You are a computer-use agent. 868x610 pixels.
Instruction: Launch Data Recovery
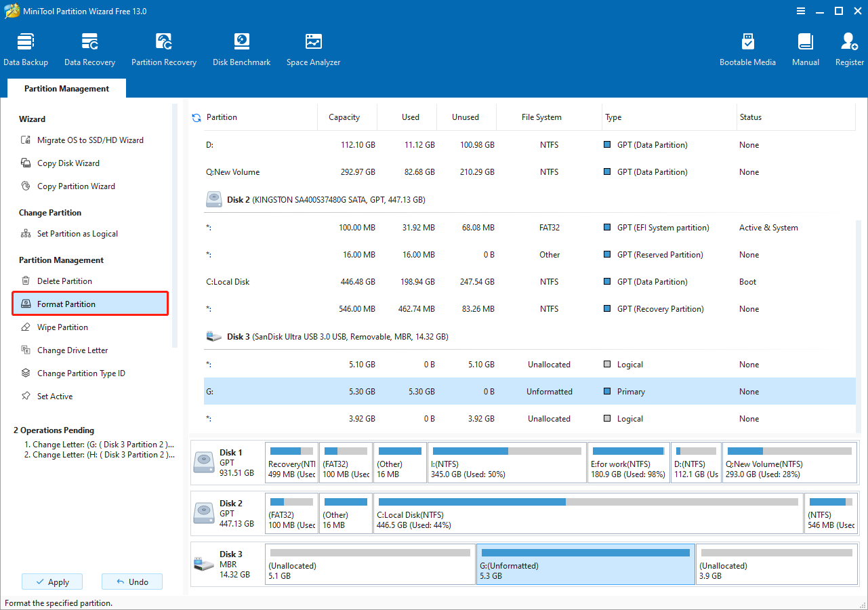click(89, 49)
